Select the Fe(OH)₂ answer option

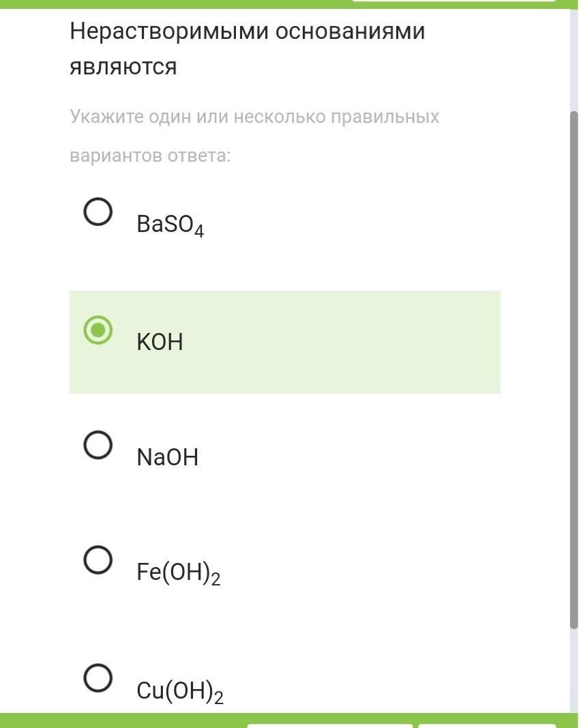(x=98, y=560)
